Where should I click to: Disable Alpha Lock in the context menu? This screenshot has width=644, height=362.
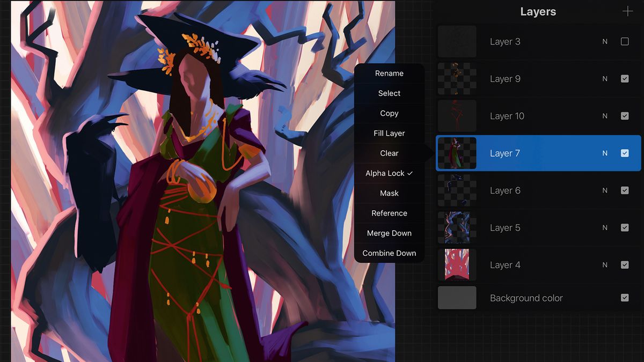389,173
